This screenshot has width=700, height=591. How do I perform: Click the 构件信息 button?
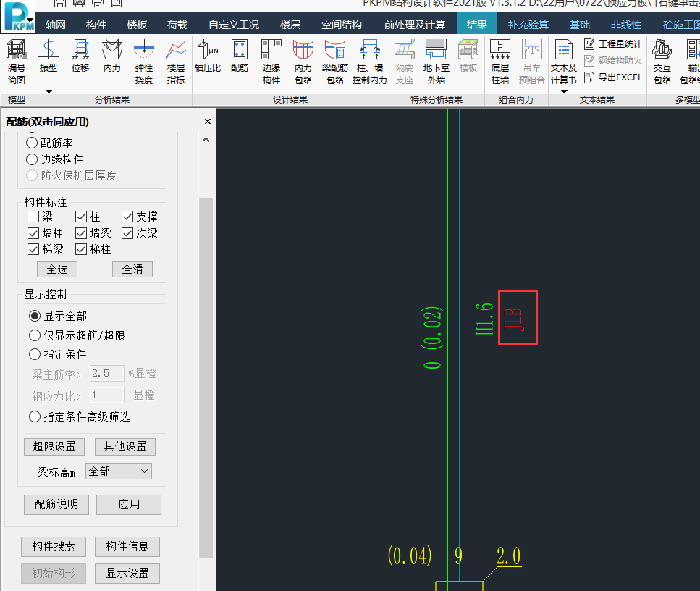127,547
